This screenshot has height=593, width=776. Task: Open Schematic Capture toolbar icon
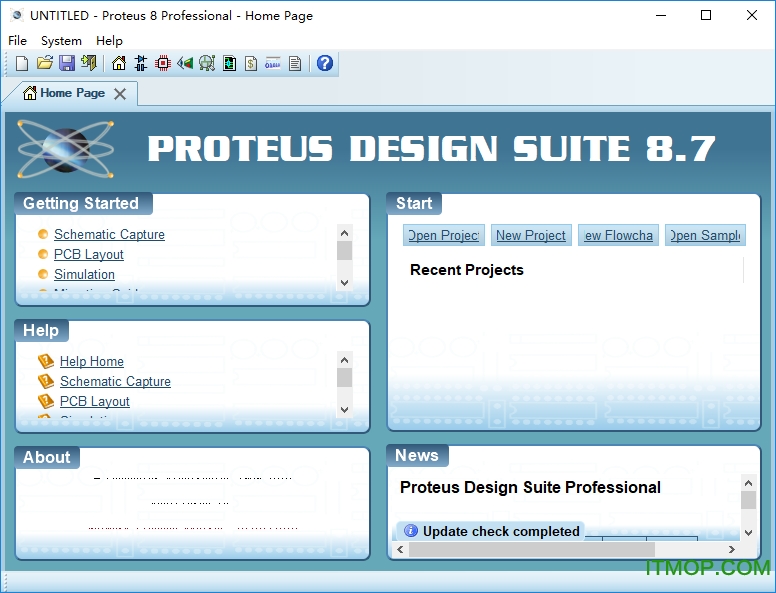point(141,63)
